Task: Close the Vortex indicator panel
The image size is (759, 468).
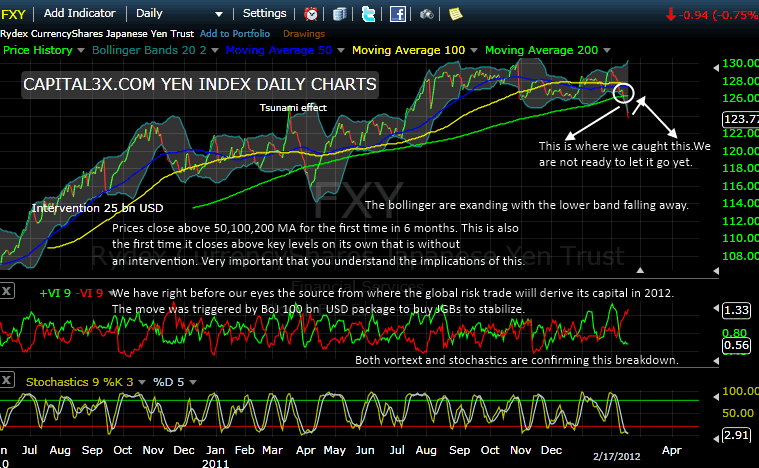Action: [x=7, y=291]
